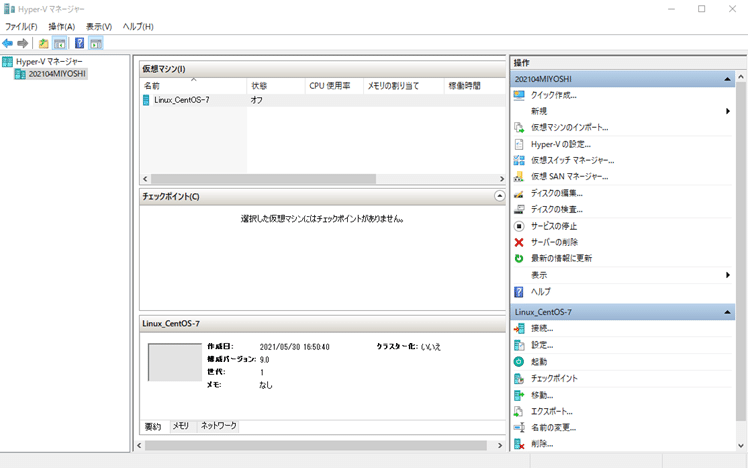Click the green 最新の情報に更新 refresh icon
The image size is (748, 468).
click(x=519, y=259)
